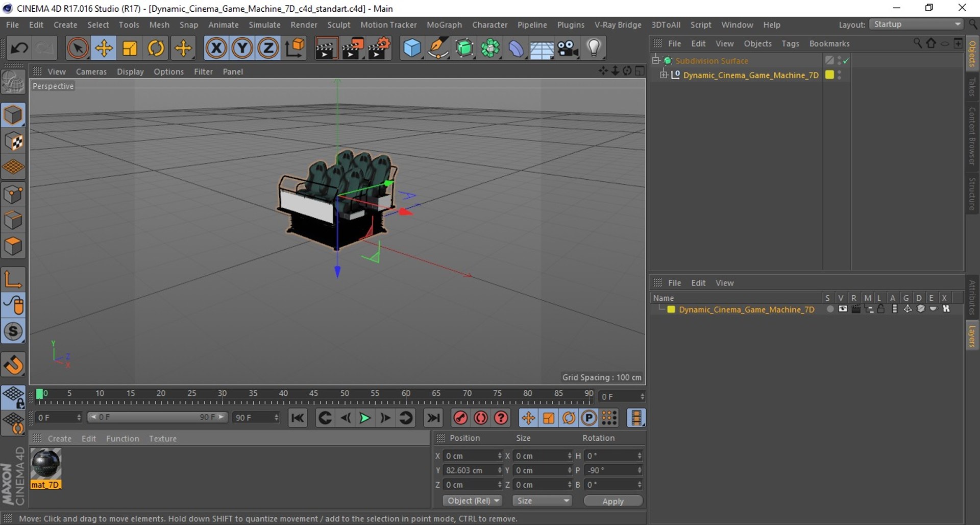Go to start of animation
Viewport: 980px width, 525px height.
click(298, 418)
